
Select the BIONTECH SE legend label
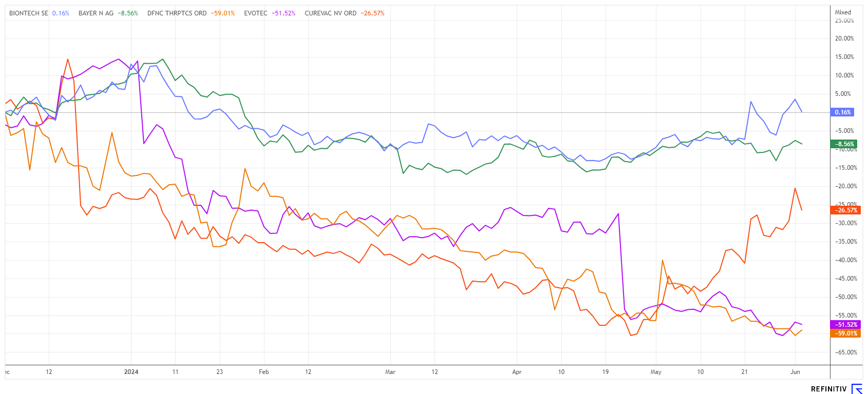[x=28, y=13]
